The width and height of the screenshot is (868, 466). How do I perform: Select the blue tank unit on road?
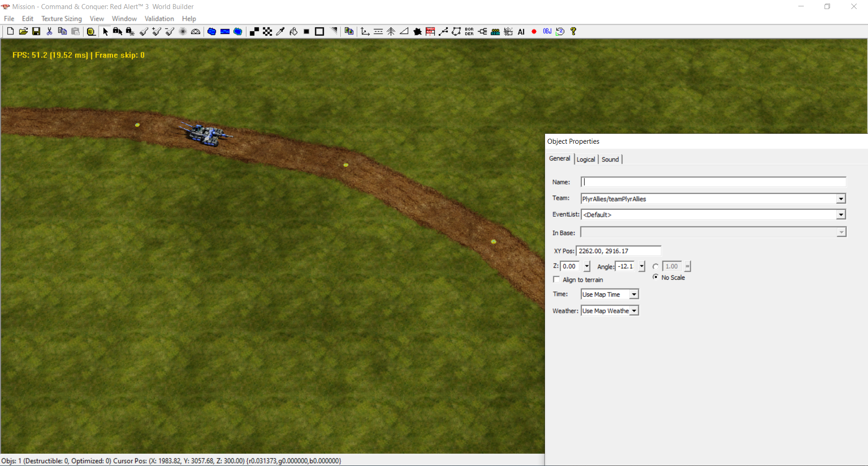(206, 134)
